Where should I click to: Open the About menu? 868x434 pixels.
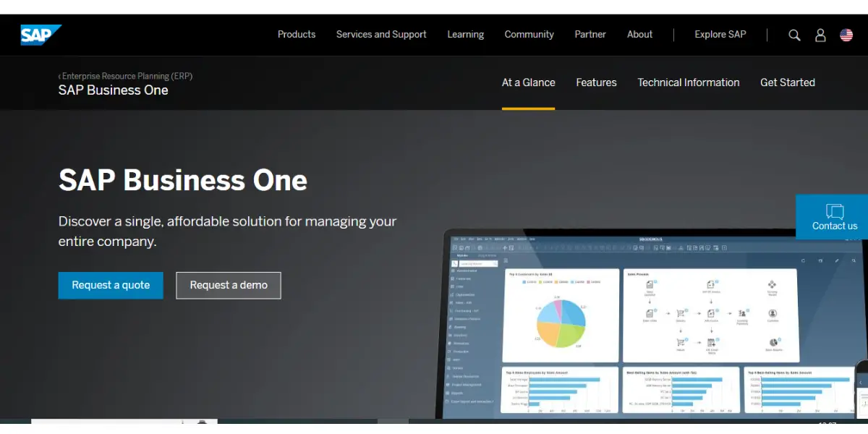639,35
